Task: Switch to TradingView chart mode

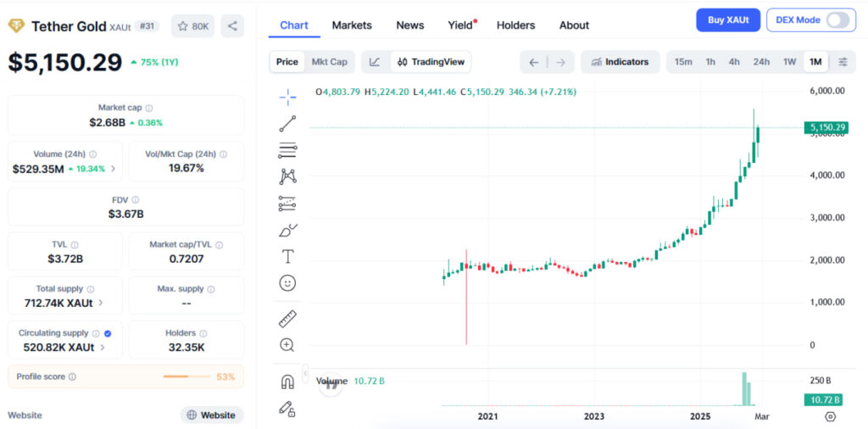Action: pos(431,62)
